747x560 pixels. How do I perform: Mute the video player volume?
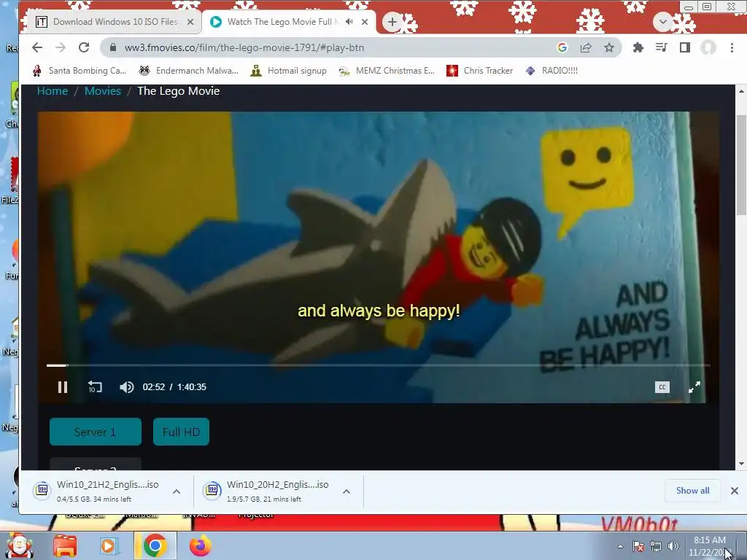coord(126,387)
